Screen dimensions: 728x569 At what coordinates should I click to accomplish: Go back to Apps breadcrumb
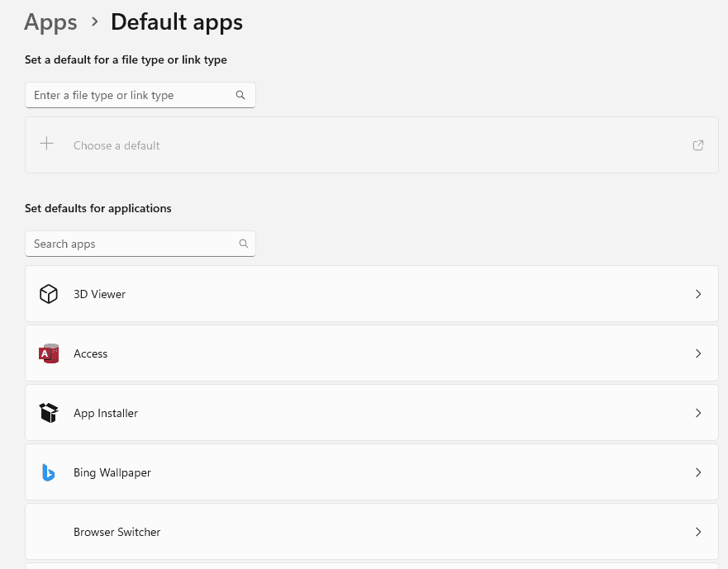pyautogui.click(x=50, y=22)
